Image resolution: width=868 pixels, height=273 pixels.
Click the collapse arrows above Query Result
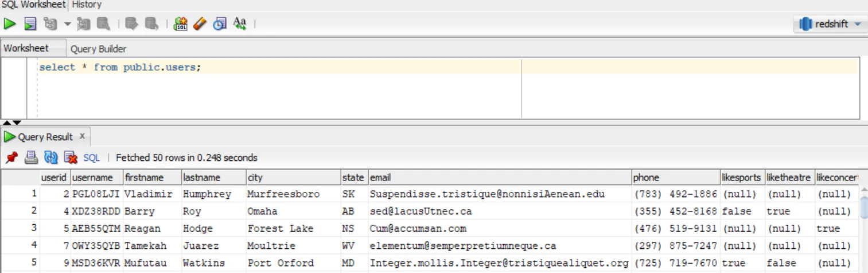(12, 122)
